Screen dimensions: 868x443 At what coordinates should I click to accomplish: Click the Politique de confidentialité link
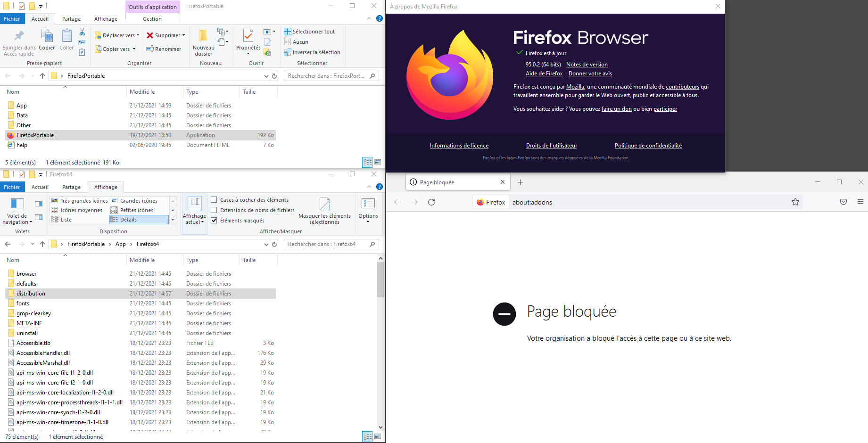coord(648,146)
